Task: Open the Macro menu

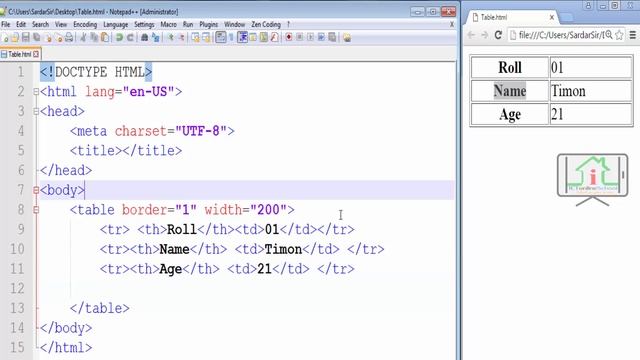Action: 169,24
